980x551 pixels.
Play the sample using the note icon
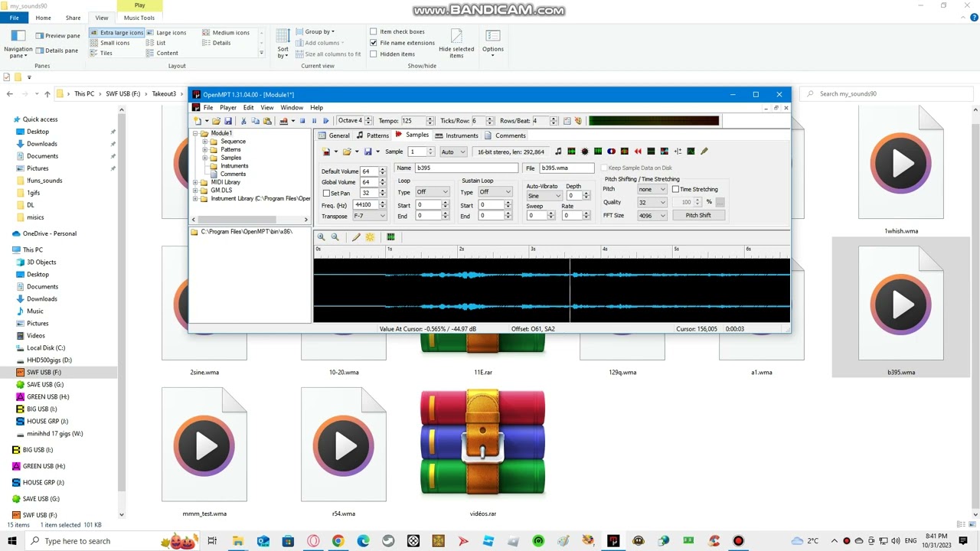pos(558,152)
